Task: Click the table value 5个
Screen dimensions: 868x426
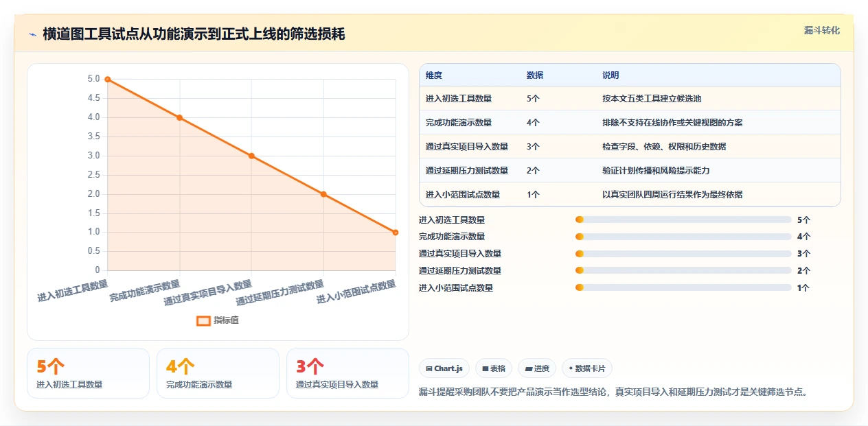Action: 533,99
